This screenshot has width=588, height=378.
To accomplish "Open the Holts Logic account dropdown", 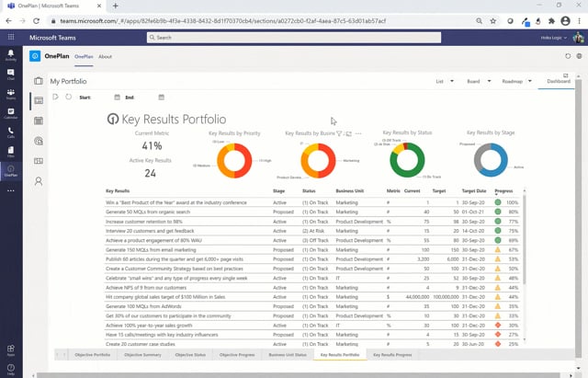I will click(553, 38).
